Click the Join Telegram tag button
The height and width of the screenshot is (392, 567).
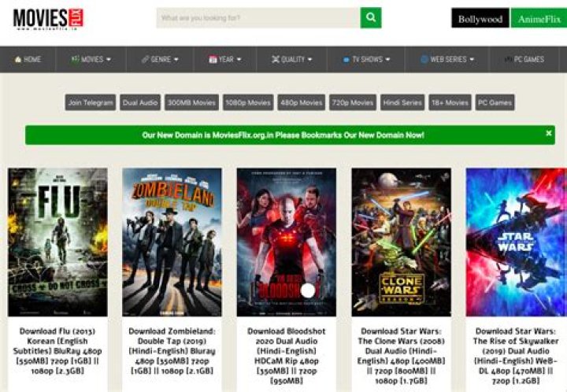point(91,102)
